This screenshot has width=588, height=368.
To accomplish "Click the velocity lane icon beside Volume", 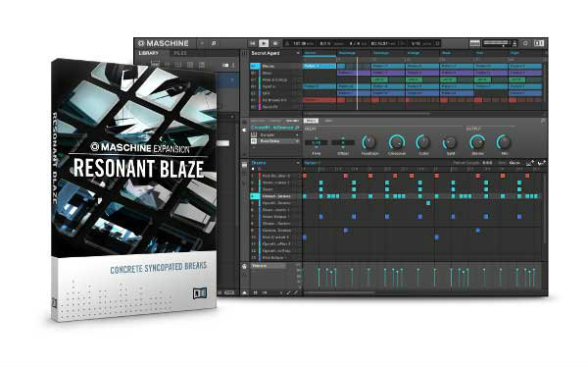I will (x=244, y=266).
